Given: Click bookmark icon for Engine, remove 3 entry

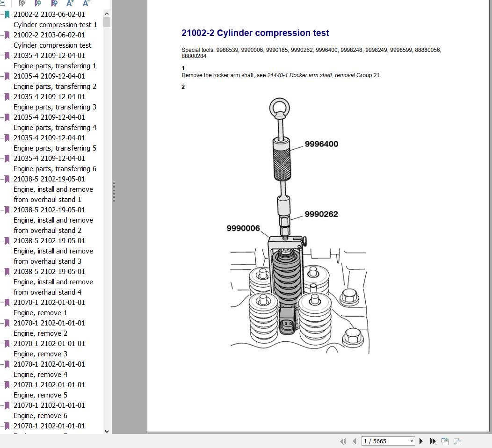Looking at the screenshot, I should pos(7,344).
